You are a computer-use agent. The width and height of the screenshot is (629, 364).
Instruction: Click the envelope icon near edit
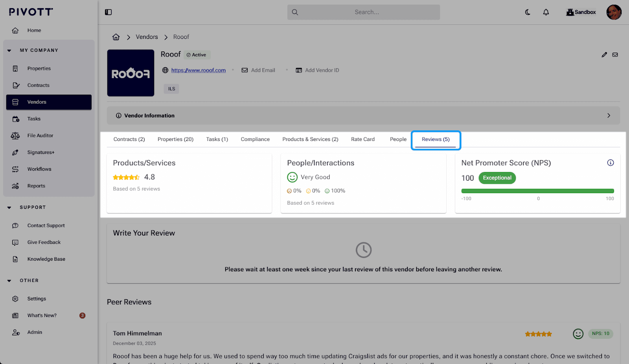click(615, 55)
